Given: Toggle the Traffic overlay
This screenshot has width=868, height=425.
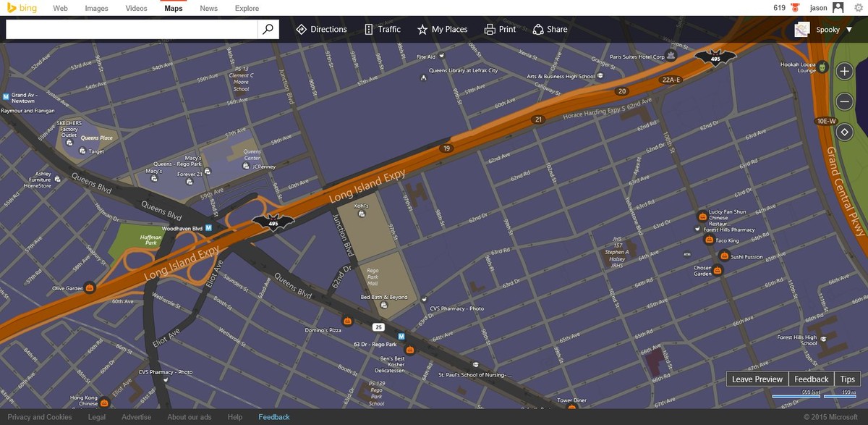Looking at the screenshot, I should tap(381, 30).
